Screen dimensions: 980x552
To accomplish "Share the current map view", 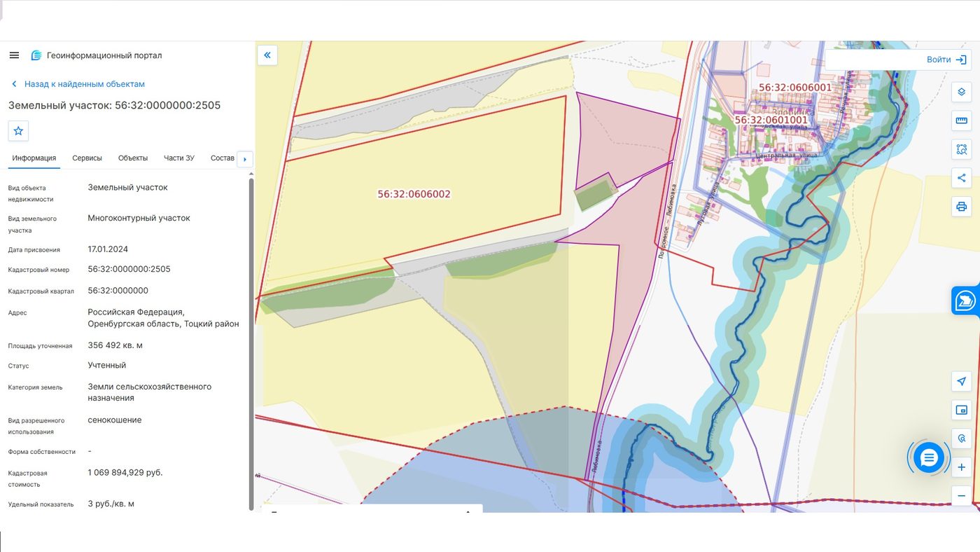I will (x=962, y=178).
